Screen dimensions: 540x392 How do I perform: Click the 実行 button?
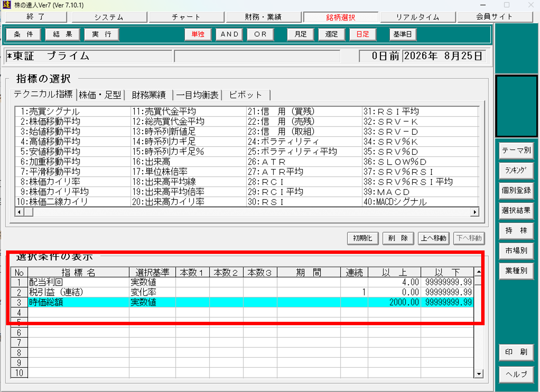(x=102, y=34)
